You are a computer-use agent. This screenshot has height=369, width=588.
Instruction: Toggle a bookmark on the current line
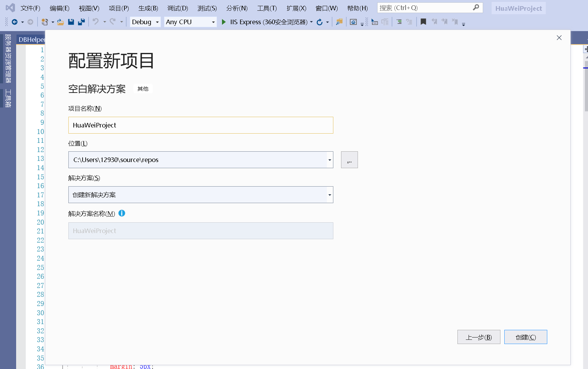pos(423,22)
